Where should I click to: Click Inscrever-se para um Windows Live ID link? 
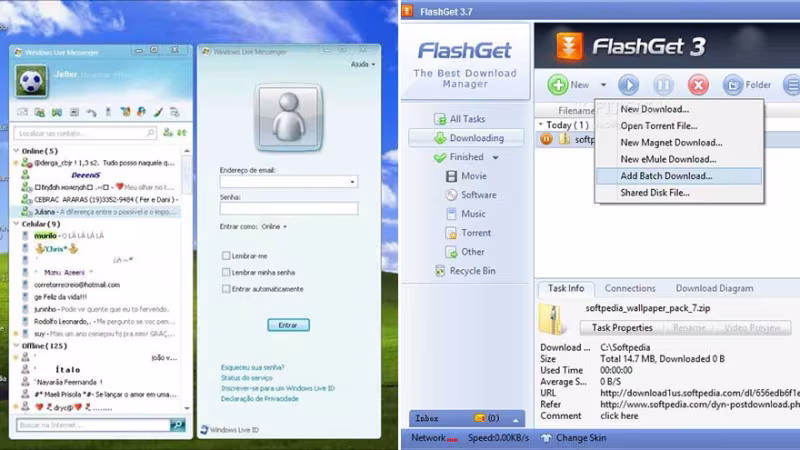278,388
